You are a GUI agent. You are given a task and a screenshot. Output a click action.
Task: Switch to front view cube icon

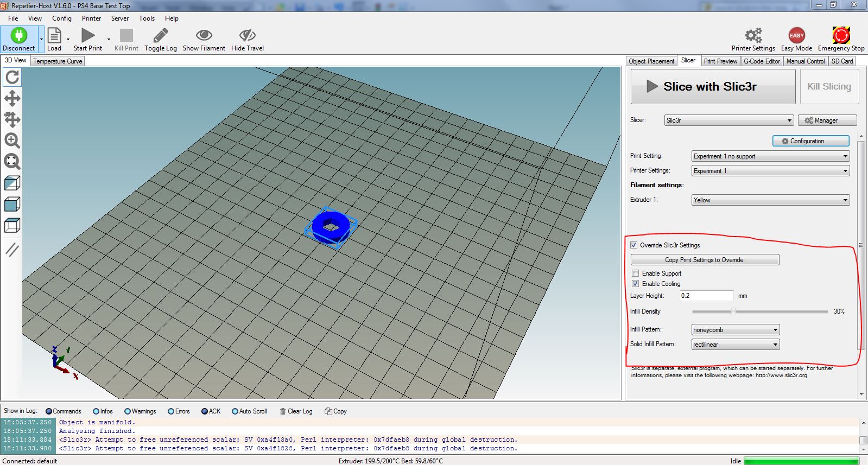12,204
